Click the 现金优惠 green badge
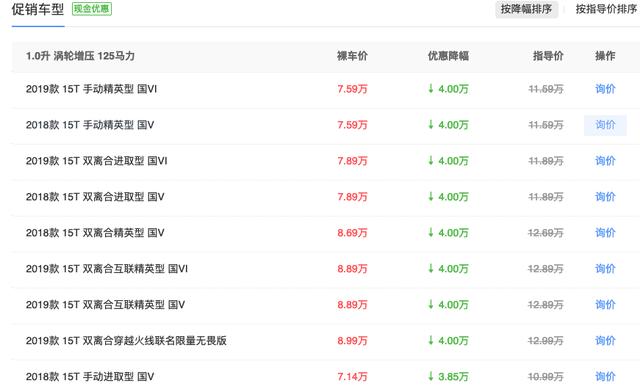 [x=92, y=9]
